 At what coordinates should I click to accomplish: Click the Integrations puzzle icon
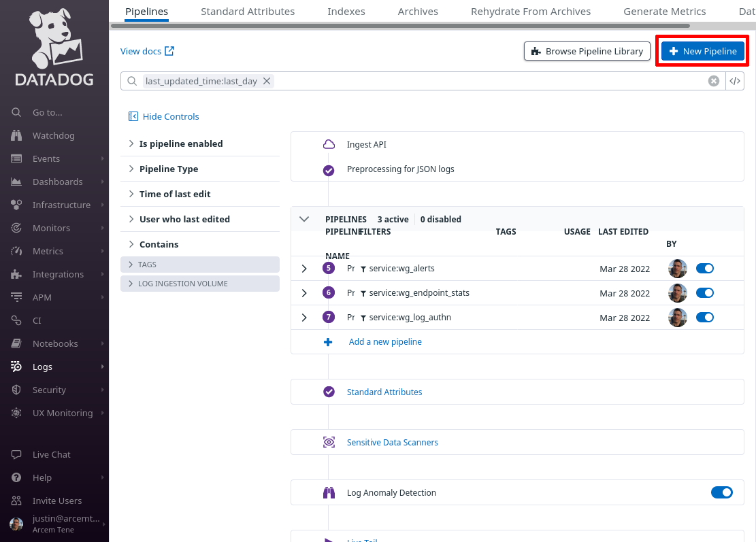[16, 274]
